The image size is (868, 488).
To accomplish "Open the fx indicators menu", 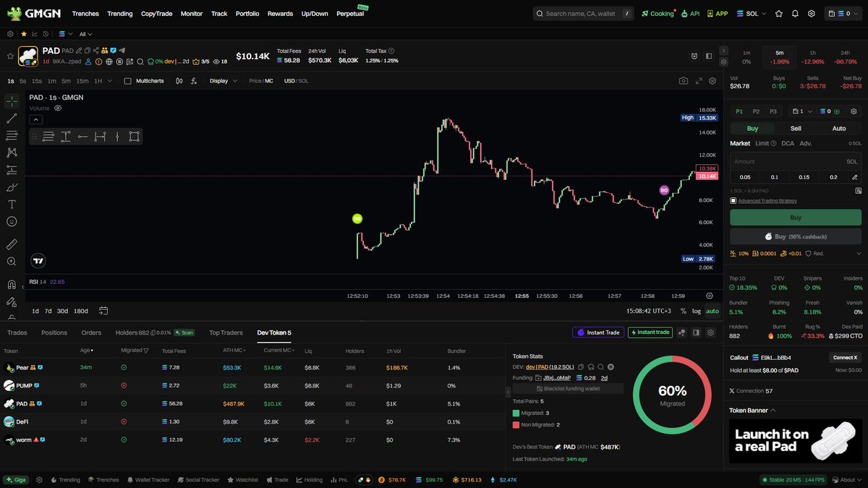I will tap(194, 81).
